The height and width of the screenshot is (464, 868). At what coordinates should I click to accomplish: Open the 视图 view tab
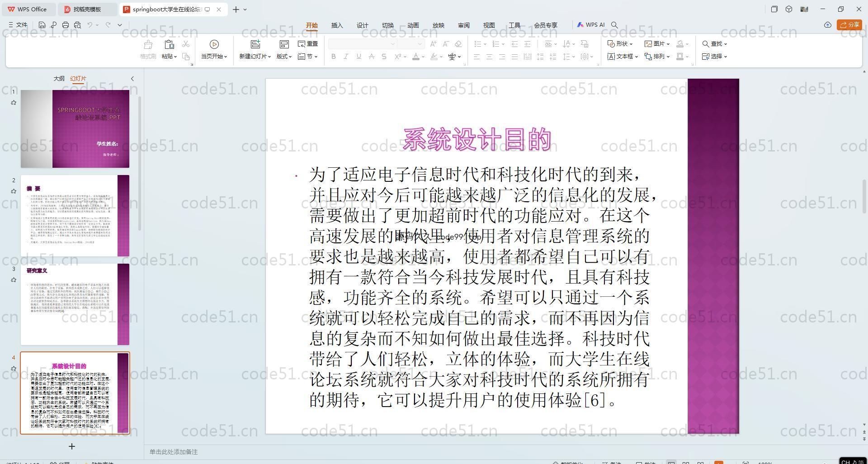click(x=489, y=25)
